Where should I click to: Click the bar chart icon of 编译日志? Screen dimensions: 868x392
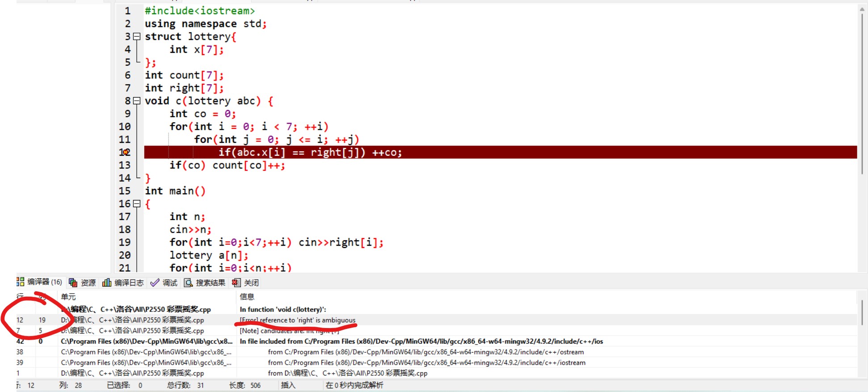point(107,283)
